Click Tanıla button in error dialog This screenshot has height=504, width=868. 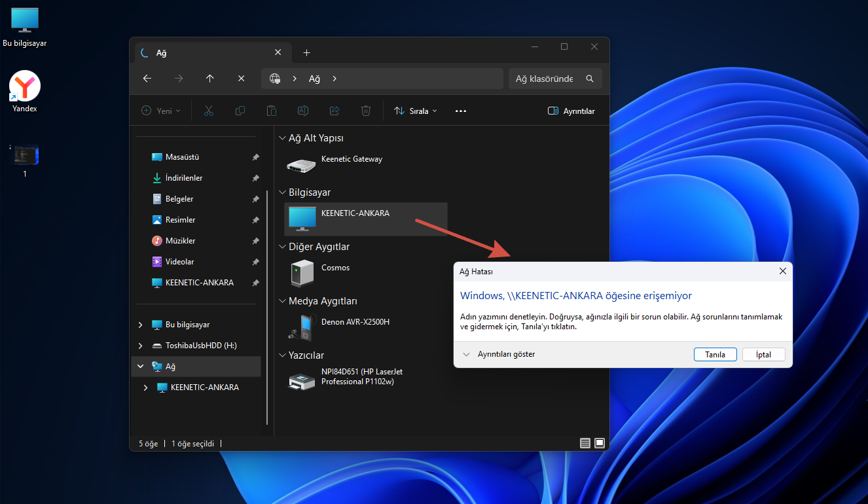715,354
